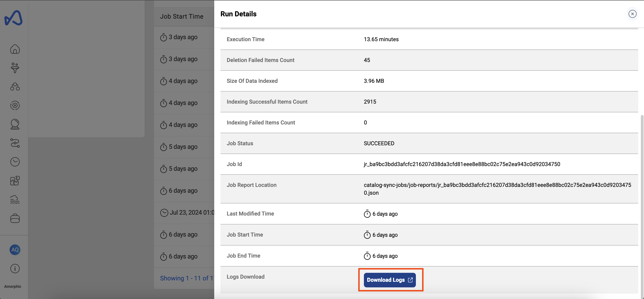Click the Job Report Location path text
Image resolution: width=644 pixels, height=299 pixels.
(x=497, y=189)
